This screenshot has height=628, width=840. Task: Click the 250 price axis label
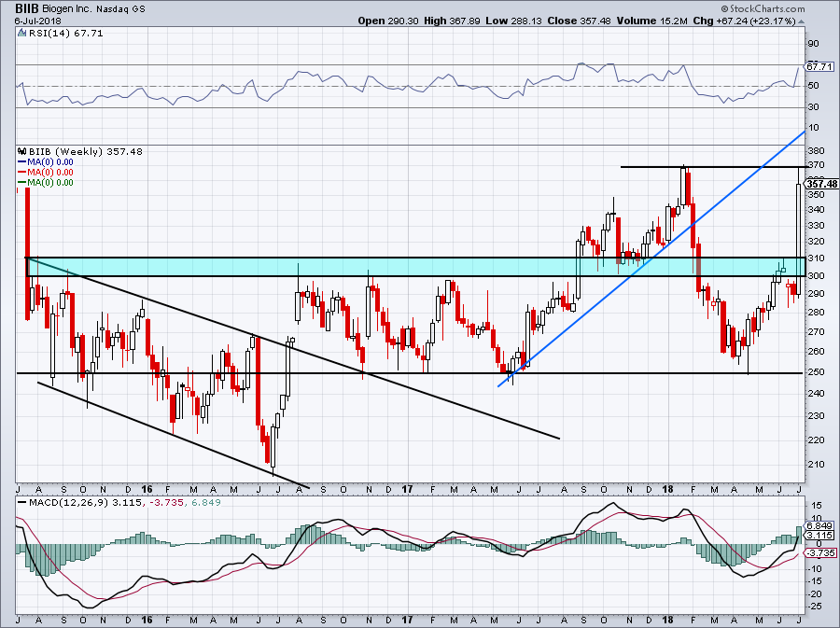(817, 372)
